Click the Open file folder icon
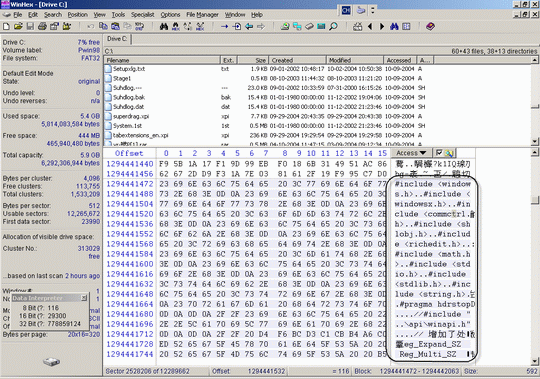540x379 pixels. click(x=18, y=26)
